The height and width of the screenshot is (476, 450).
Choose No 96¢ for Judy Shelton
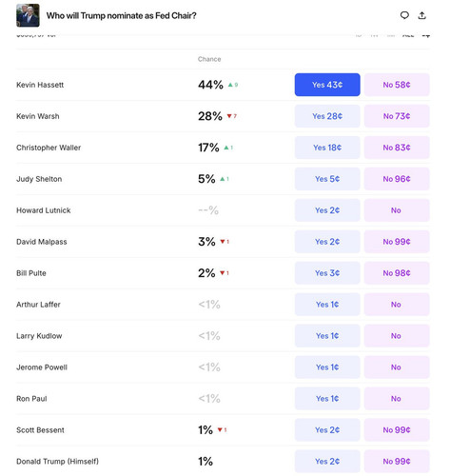click(x=397, y=179)
